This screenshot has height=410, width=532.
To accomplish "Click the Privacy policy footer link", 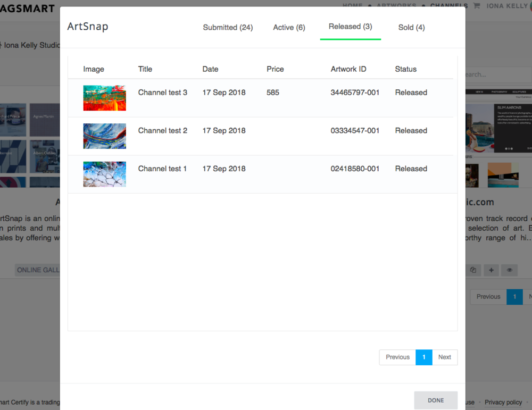I will (x=503, y=402).
